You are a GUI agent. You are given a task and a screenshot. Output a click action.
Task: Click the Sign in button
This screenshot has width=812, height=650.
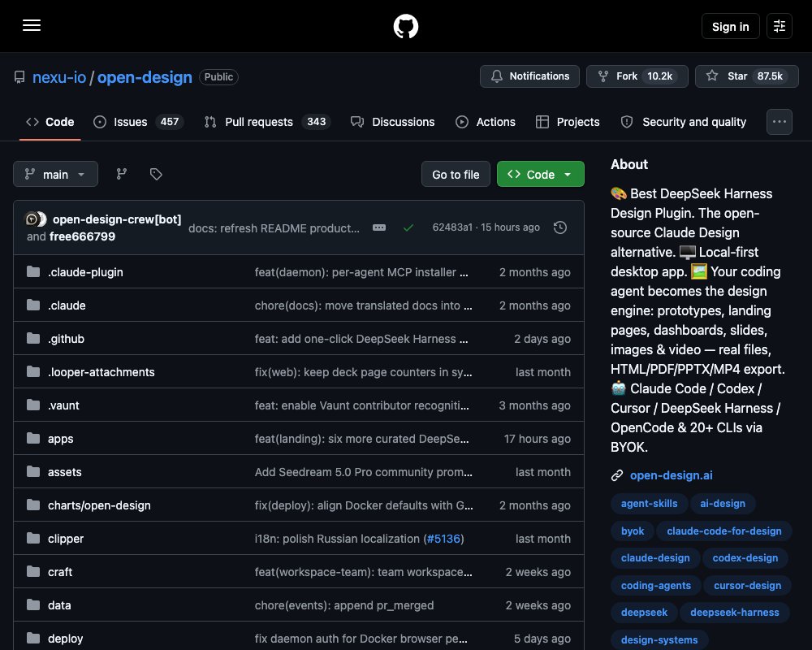(x=730, y=26)
